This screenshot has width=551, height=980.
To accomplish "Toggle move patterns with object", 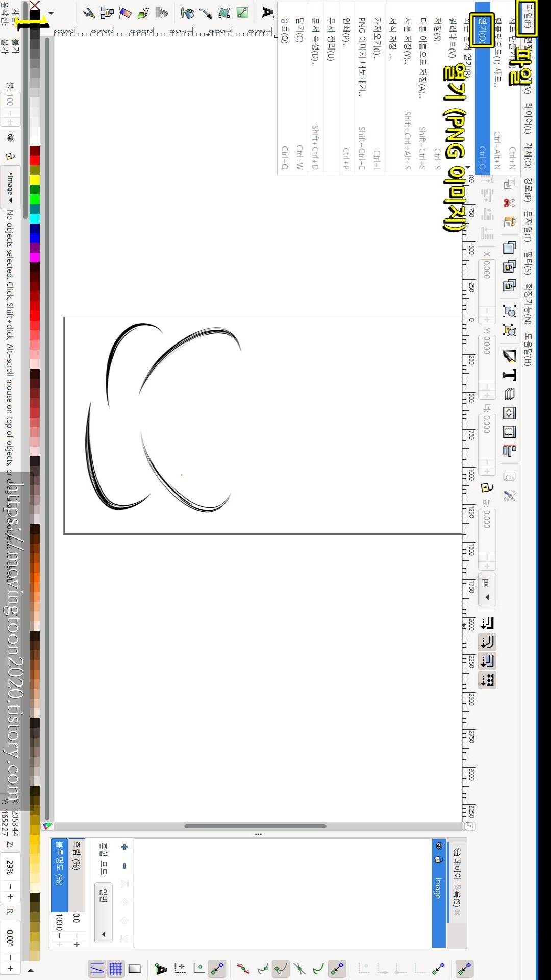I will tap(487, 679).
